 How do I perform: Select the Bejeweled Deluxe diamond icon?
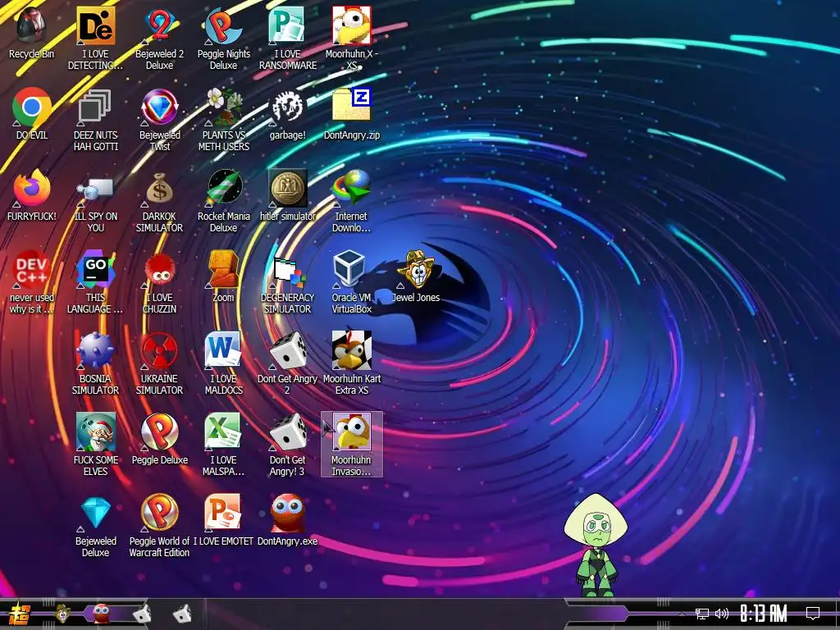point(95,526)
